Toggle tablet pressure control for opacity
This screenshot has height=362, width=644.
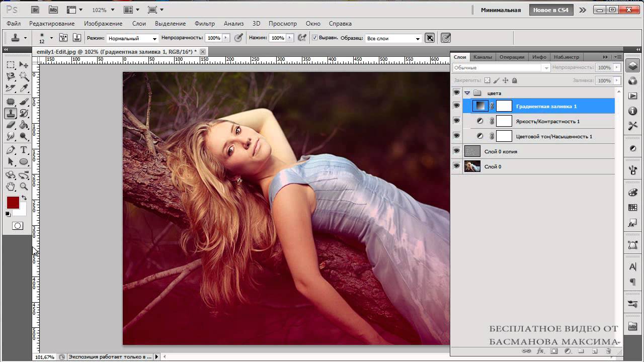pyautogui.click(x=239, y=38)
